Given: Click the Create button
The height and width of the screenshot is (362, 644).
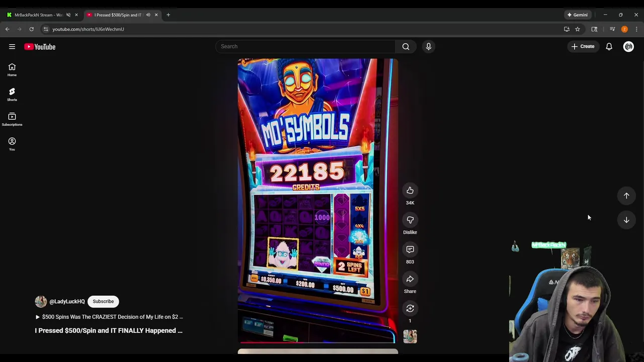Looking at the screenshot, I should (x=583, y=46).
